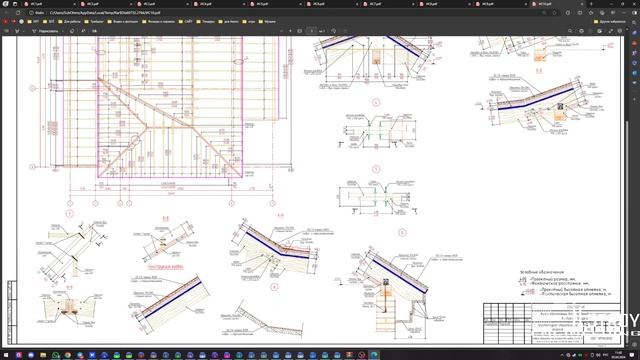Save the PDF with save icon
The image size is (640, 360).
pyautogui.click(x=590, y=31)
